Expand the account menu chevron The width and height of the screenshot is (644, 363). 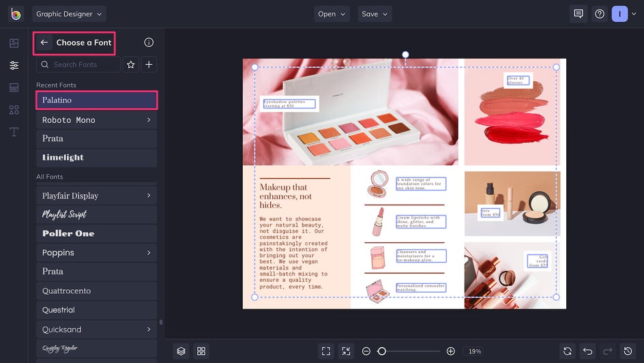(634, 14)
